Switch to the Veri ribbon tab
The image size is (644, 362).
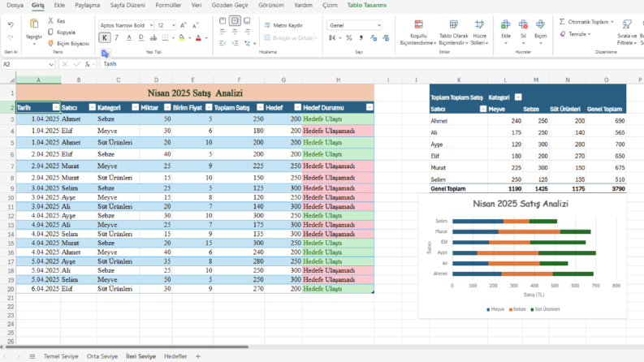[x=197, y=6]
